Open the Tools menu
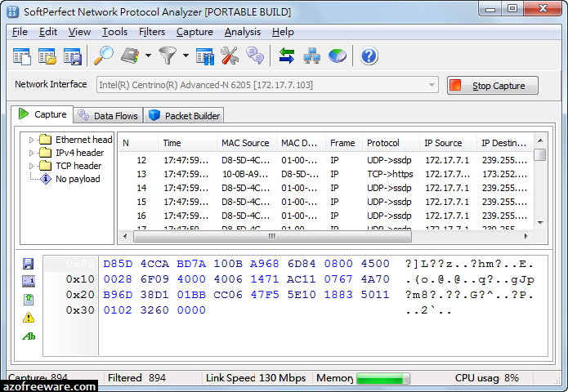 tap(114, 32)
